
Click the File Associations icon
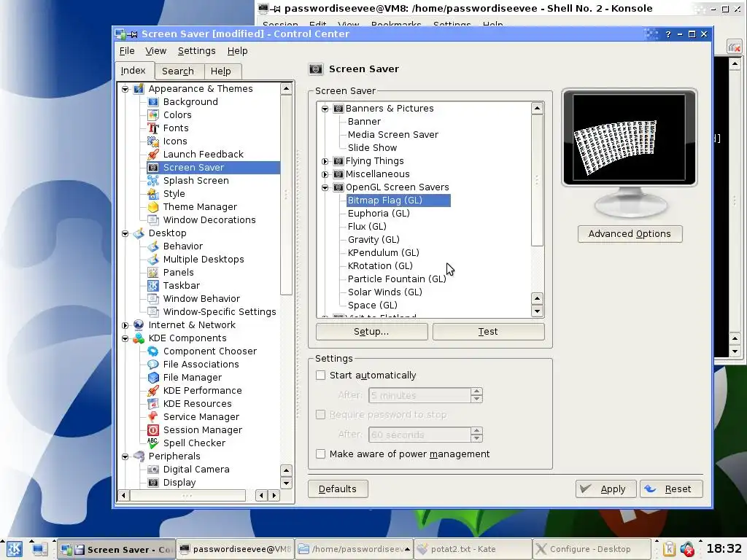pyautogui.click(x=153, y=365)
